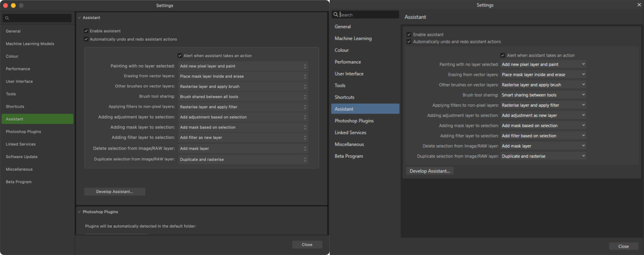Open the Colour settings section
This screenshot has height=255, width=644.
click(12, 56)
